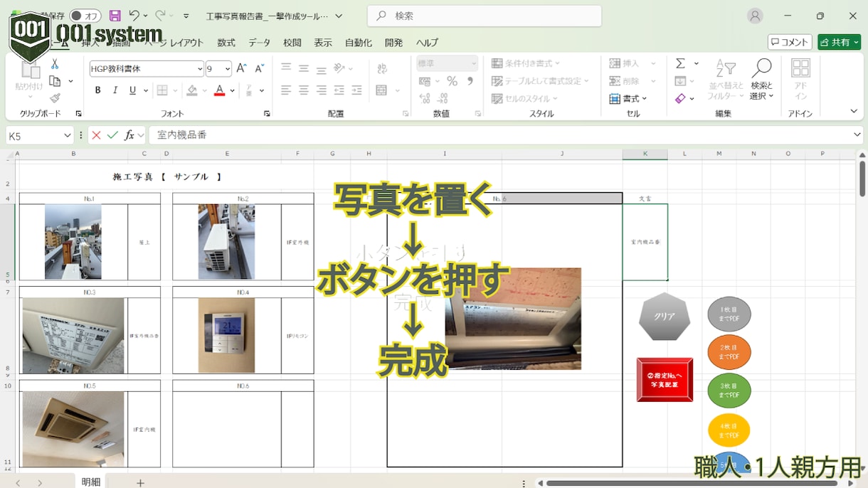Open 検索と選択 dropdown

click(x=761, y=80)
